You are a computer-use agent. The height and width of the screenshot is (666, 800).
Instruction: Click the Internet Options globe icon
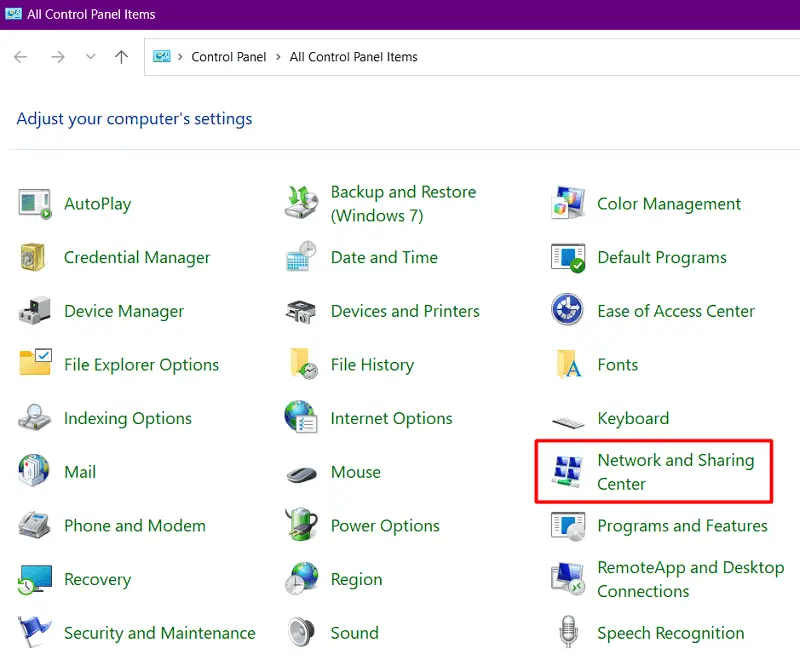tap(301, 418)
